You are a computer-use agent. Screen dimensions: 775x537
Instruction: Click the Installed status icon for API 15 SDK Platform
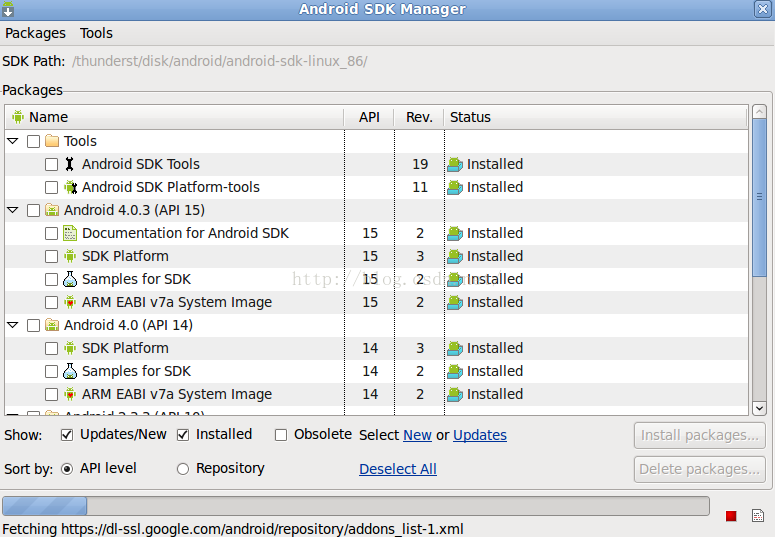(x=455, y=257)
